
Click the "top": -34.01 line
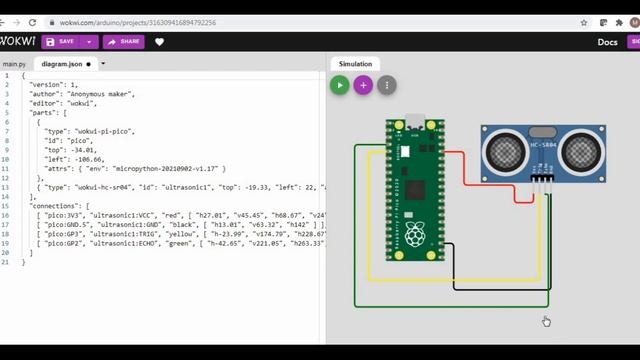tap(71, 150)
